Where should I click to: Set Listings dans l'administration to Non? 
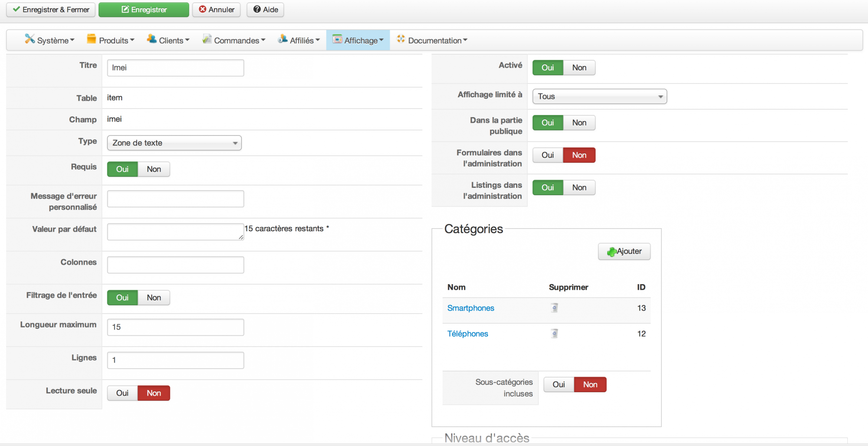579,188
